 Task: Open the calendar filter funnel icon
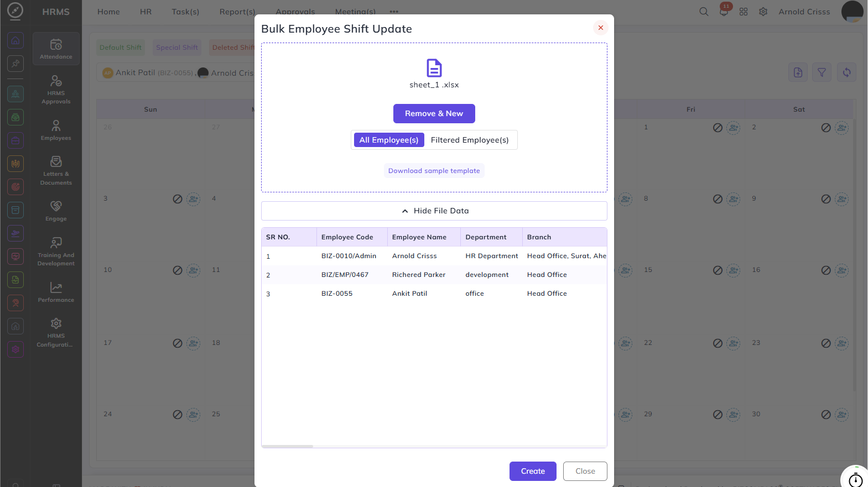click(822, 72)
